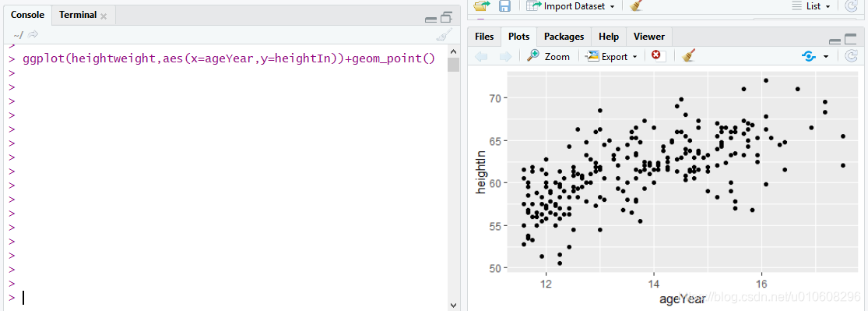
Task: Click the console scrollbar thumb
Action: pos(453,65)
